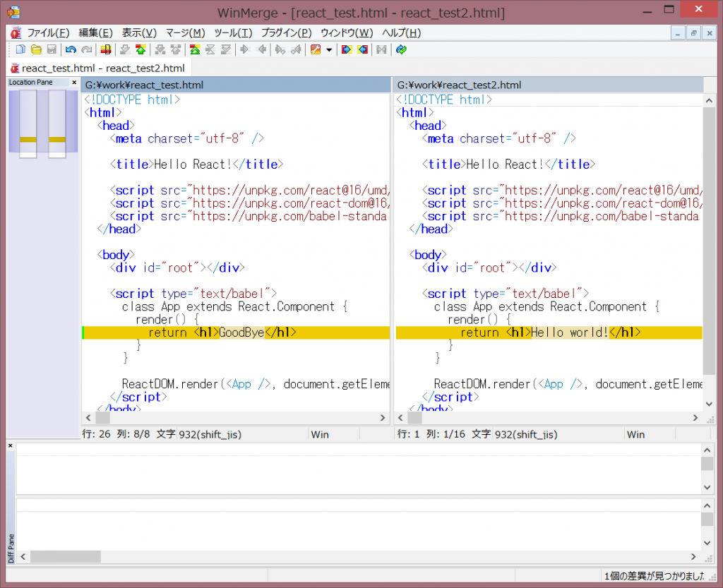Click the left file header G:¥work¥react_test.html
Screen dimensions: 723x588
pyautogui.click(x=236, y=85)
